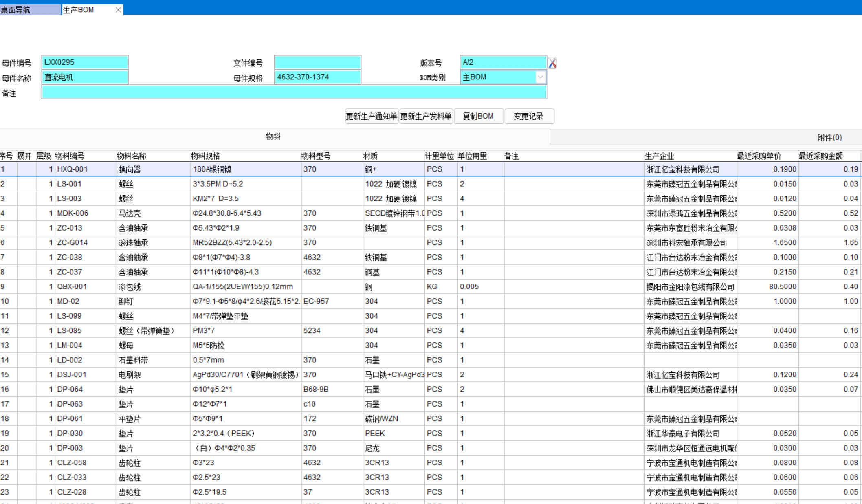Click the 母件编号 field containing LXX0295
Screen dimensions: 862x504
(85, 62)
